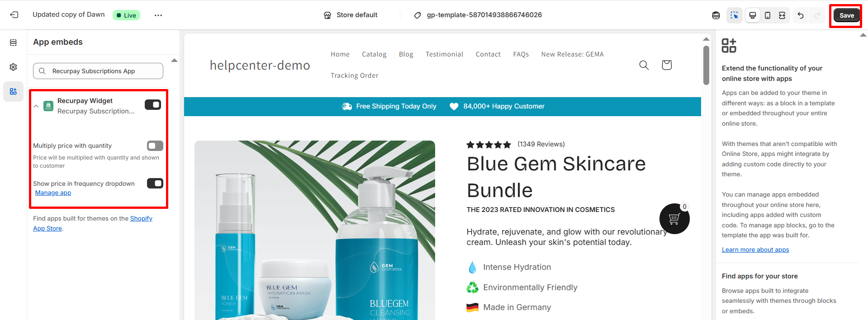Click the undo arrow icon
868x320 pixels.
tap(801, 15)
